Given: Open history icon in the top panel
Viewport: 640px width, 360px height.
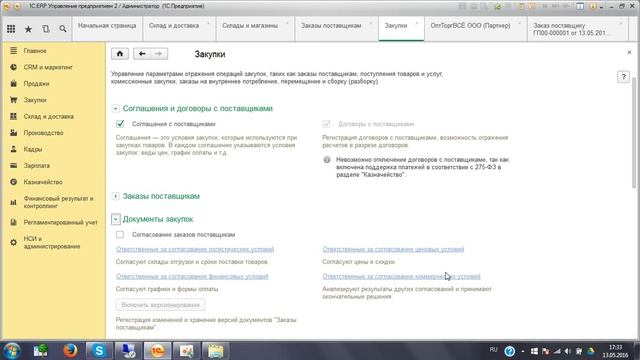Looking at the screenshot, I should click(45, 29).
